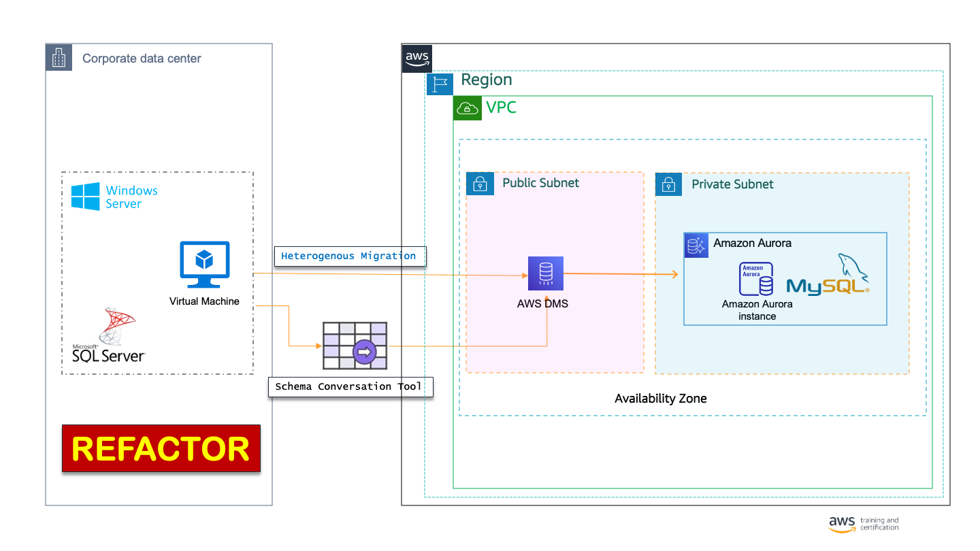Click the green VPC cloud icon

click(467, 108)
